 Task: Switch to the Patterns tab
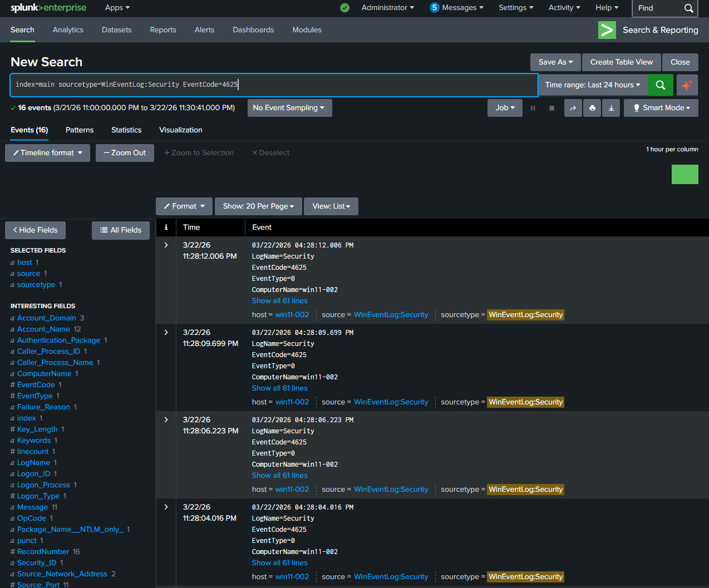coord(79,130)
